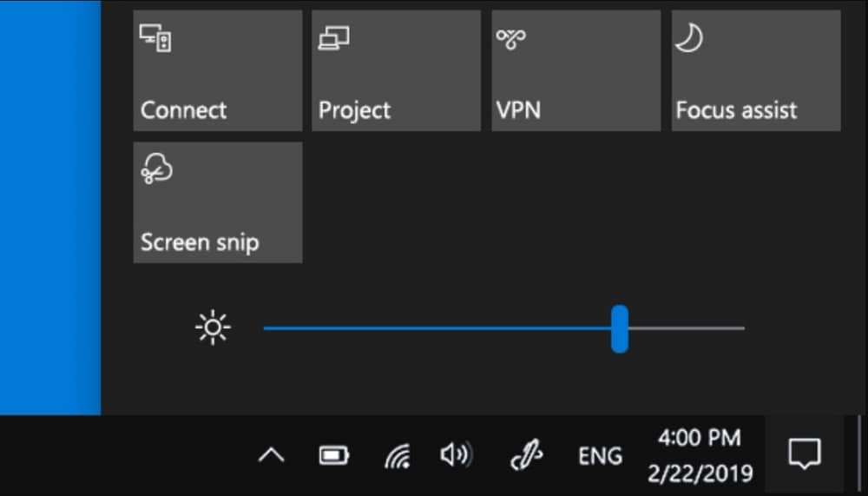Launch the Screen snip quick action
This screenshot has width=868, height=496.
point(218,202)
